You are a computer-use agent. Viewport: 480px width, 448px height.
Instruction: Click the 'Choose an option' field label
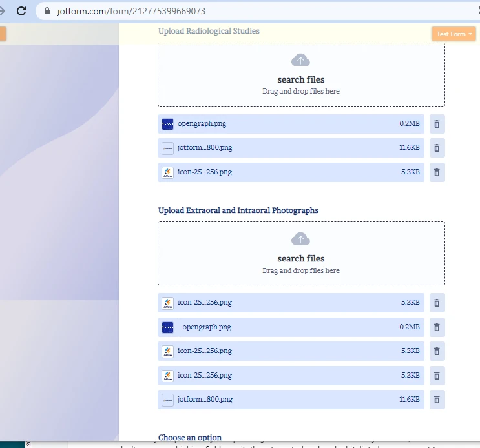point(190,438)
